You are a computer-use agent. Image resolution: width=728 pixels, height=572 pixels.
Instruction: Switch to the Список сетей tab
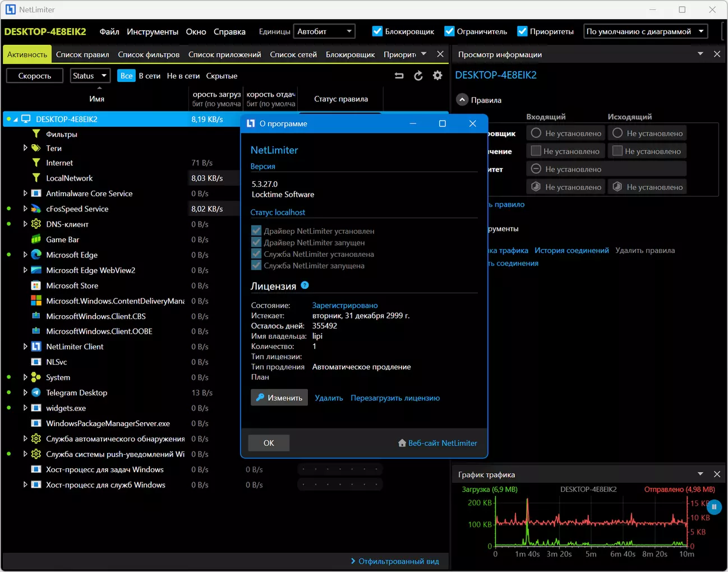(x=293, y=54)
